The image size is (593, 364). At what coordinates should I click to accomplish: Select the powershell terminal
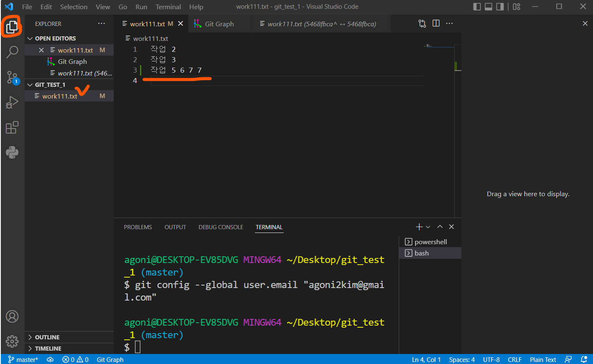430,242
